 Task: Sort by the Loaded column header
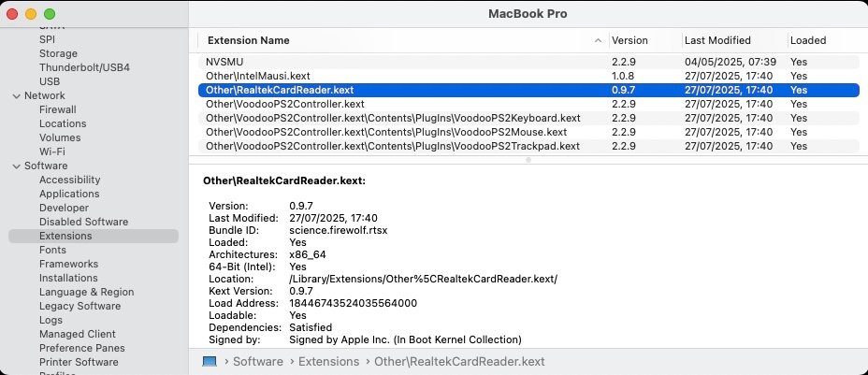click(807, 40)
